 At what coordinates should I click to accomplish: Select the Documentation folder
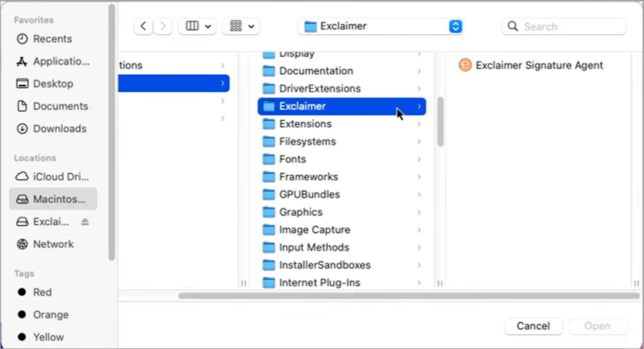(x=316, y=71)
